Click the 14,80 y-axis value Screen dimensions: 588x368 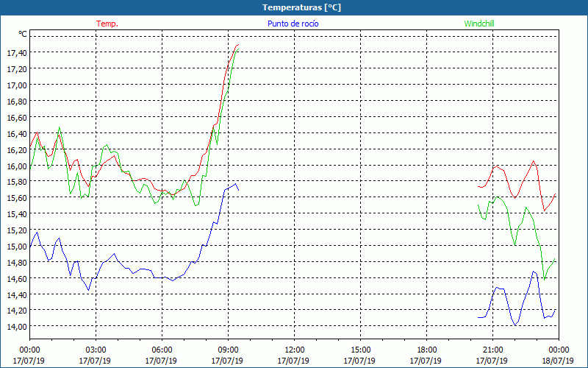tap(17, 263)
